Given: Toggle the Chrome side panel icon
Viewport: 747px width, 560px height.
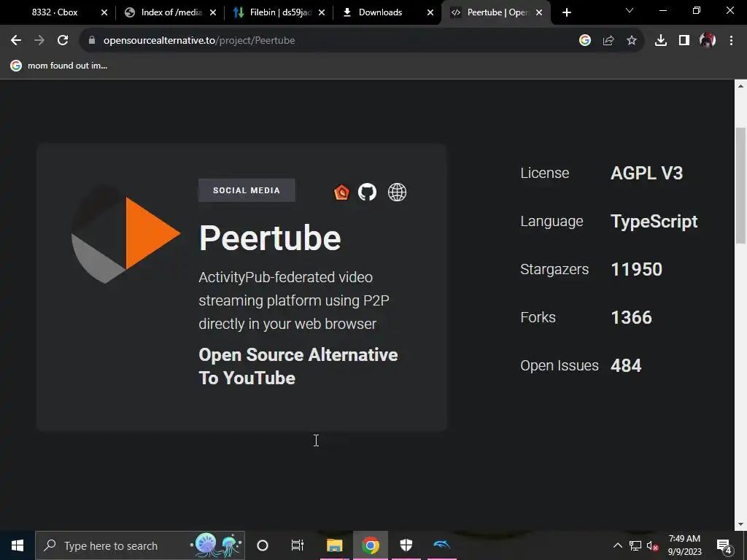Looking at the screenshot, I should pyautogui.click(x=684, y=41).
